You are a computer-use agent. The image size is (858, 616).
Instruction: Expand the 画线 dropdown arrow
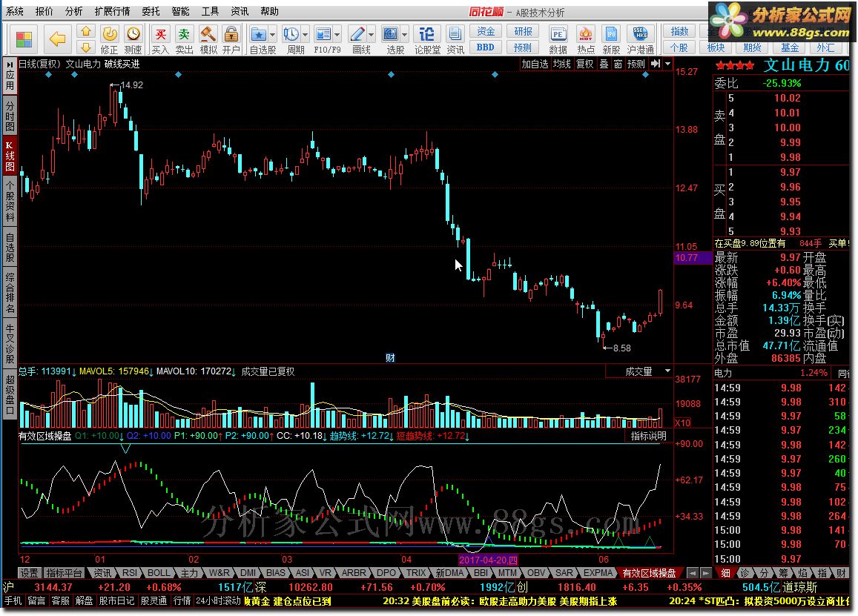pyautogui.click(x=371, y=34)
